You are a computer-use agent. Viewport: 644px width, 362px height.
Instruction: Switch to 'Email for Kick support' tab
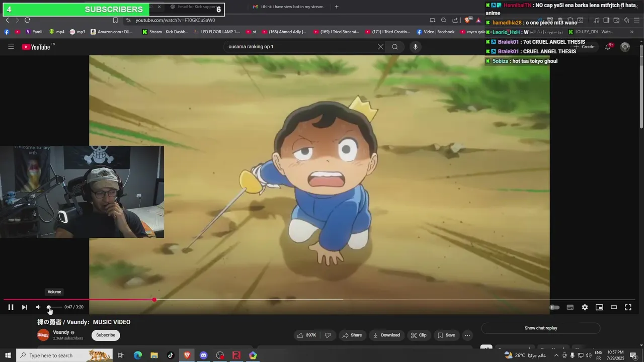pyautogui.click(x=194, y=7)
